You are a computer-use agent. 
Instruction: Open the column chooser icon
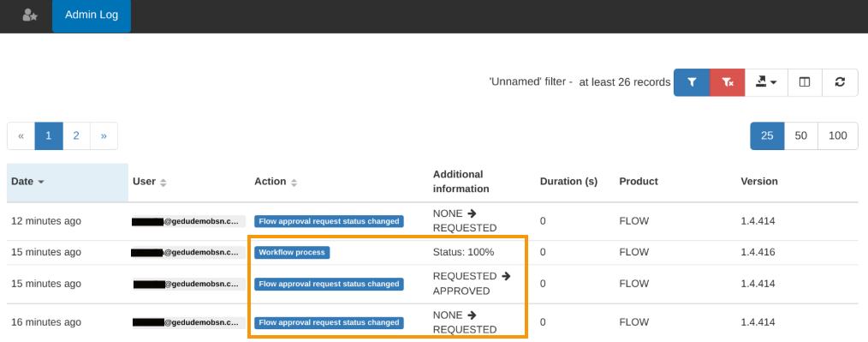pyautogui.click(x=805, y=82)
